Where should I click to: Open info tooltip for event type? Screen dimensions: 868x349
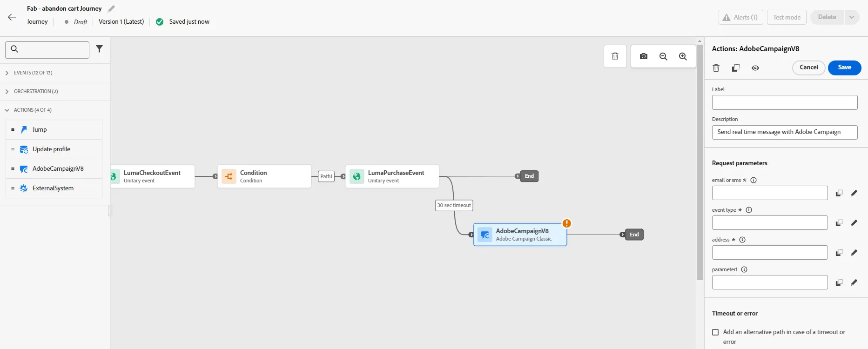(x=749, y=210)
